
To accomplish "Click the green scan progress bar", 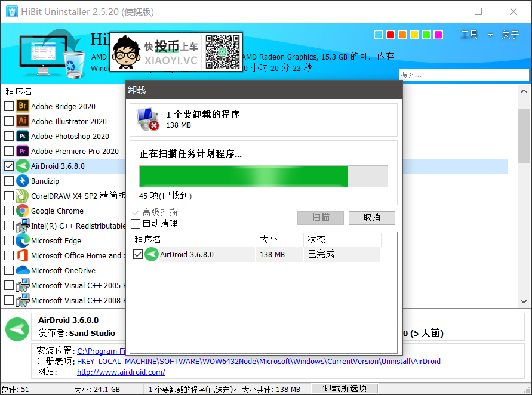I will 264,176.
